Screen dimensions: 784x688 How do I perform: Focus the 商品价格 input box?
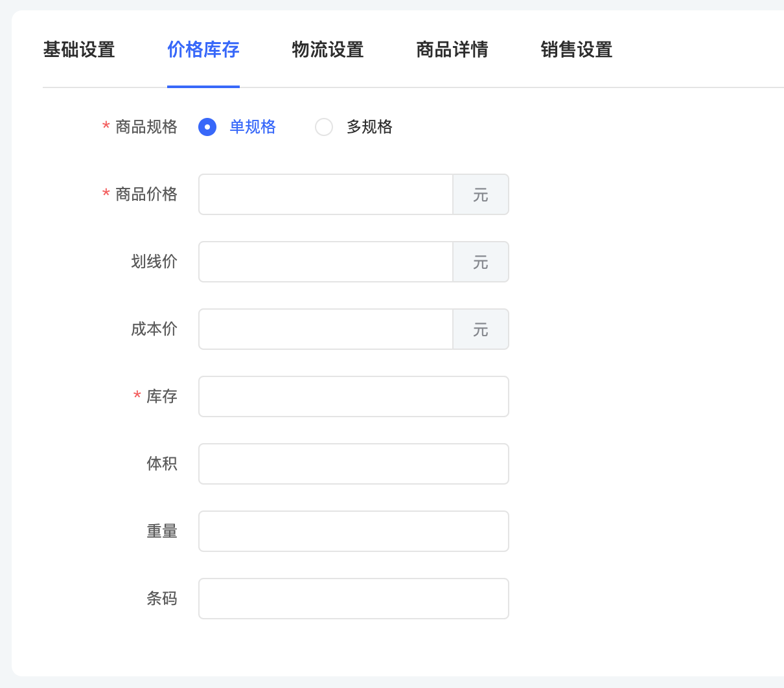click(325, 194)
